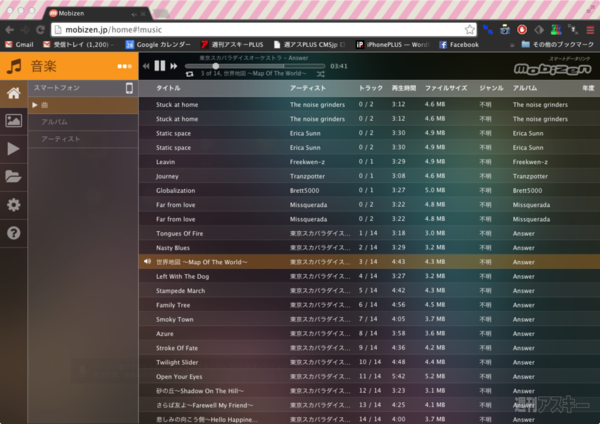The height and width of the screenshot is (424, 600).
Task: Toggle shuffle playback mode
Action: [321, 74]
